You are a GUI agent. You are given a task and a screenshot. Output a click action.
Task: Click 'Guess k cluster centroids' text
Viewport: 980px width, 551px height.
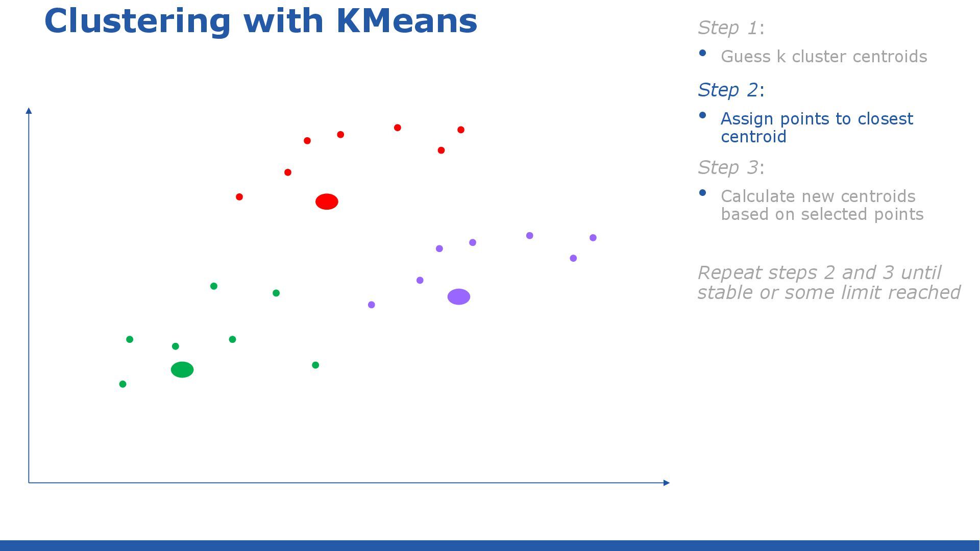(x=824, y=56)
